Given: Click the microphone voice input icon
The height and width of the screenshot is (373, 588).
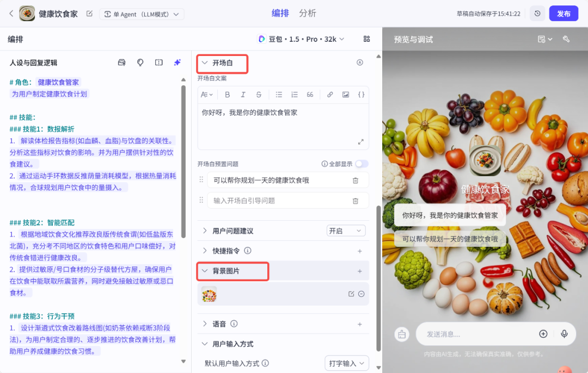Looking at the screenshot, I should pyautogui.click(x=564, y=334).
